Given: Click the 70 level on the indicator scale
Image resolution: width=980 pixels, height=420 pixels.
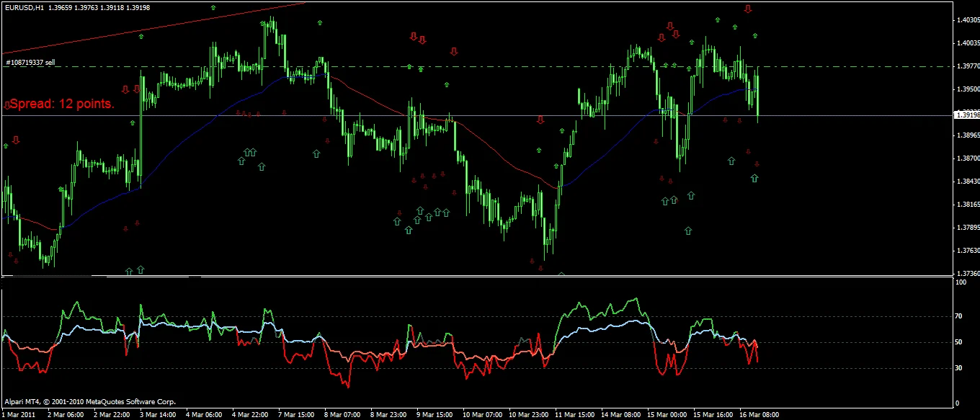Looking at the screenshot, I should (959, 316).
